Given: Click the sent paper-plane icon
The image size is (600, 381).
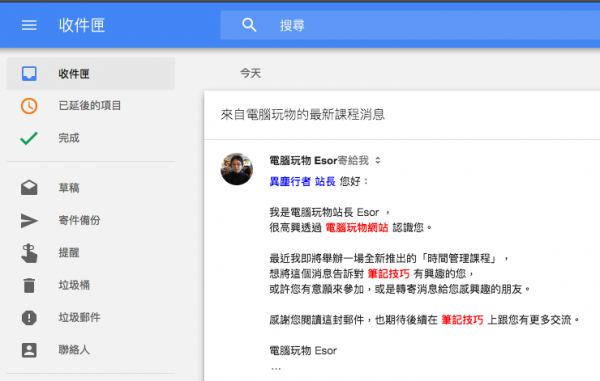Looking at the screenshot, I should (29, 220).
